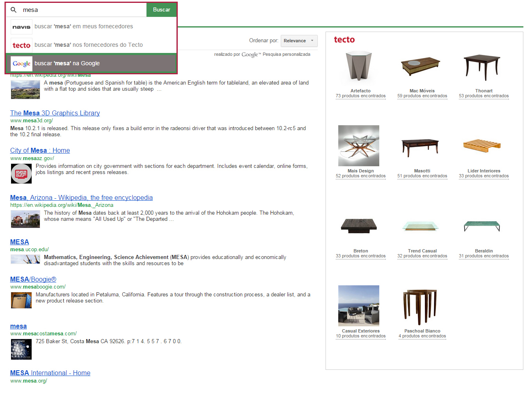Viewport: 532px width, 399px height.
Task: Click the red tecto logo above products
Action: coord(344,40)
